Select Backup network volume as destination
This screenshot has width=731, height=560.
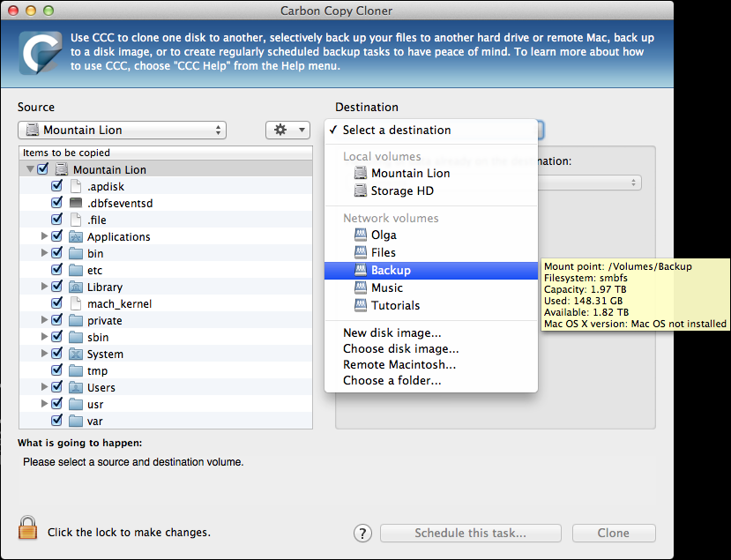[431, 271]
